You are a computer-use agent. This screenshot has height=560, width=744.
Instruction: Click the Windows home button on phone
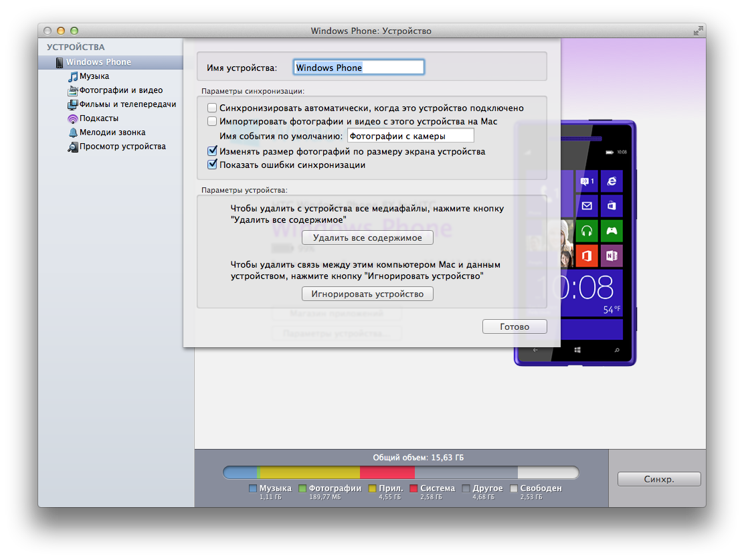click(577, 350)
